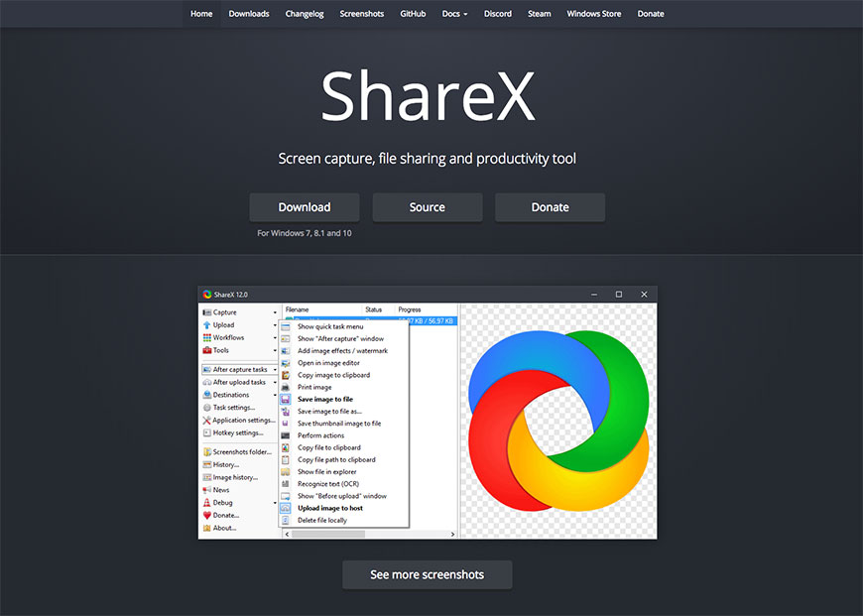Toggle the Save image to file task
This screenshot has height=616, width=863.
click(324, 399)
